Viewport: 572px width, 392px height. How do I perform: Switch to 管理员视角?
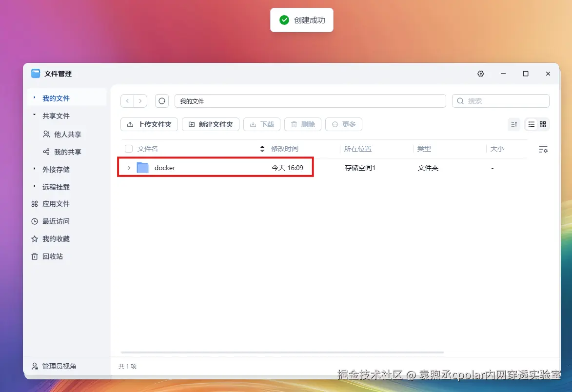pos(54,366)
